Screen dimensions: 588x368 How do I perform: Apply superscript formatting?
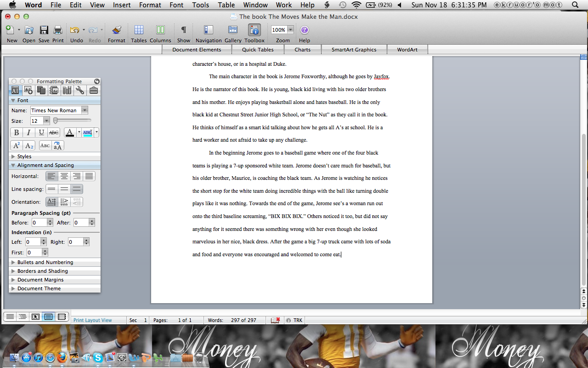(17, 145)
